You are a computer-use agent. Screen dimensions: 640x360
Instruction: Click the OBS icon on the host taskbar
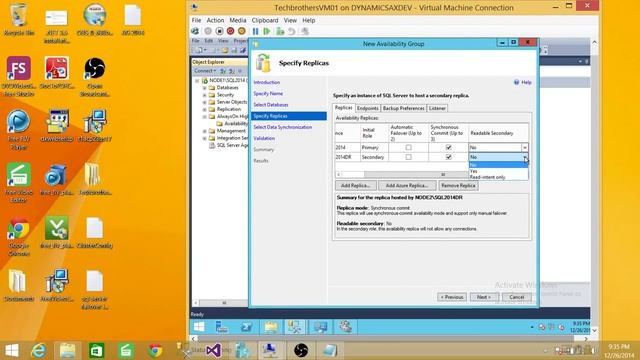(x=301, y=350)
